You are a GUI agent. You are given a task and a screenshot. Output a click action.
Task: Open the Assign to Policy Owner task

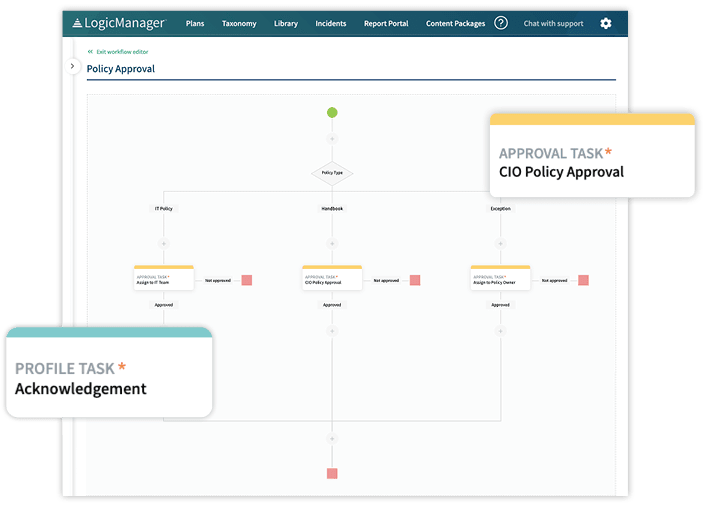(500, 278)
